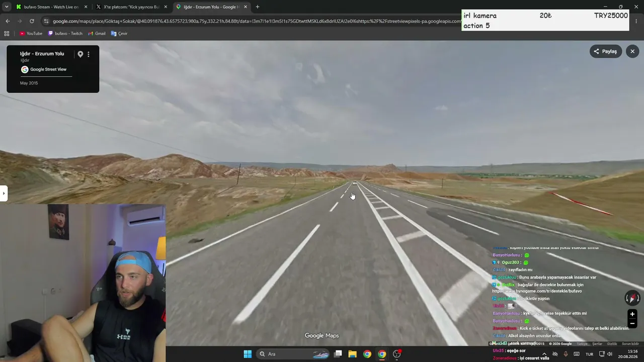This screenshot has width=644, height=362.
Task: Open the OBS Studio taskbar icon
Action: pyautogui.click(x=397, y=354)
